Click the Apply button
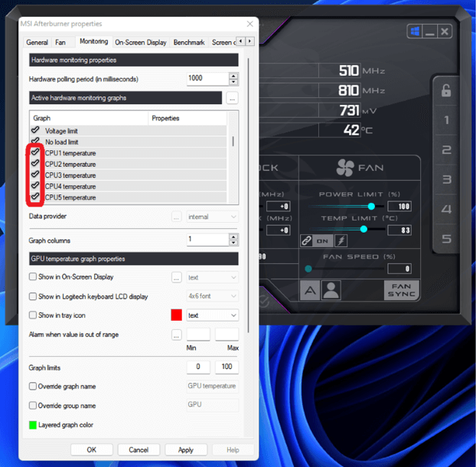The image size is (476, 467). 186,449
